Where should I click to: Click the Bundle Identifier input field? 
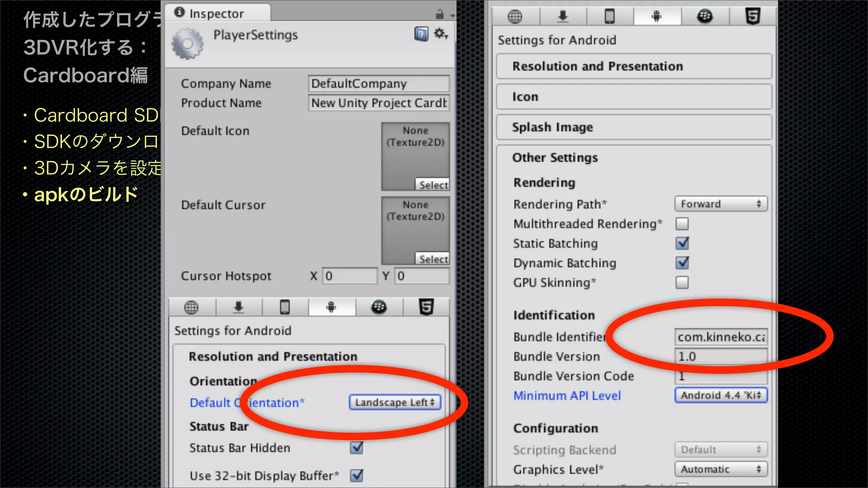point(721,337)
